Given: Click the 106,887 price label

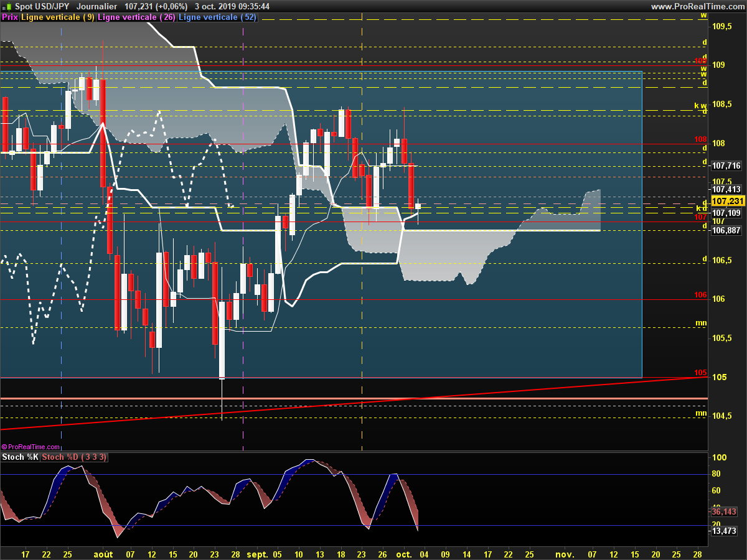Looking at the screenshot, I should [x=726, y=230].
